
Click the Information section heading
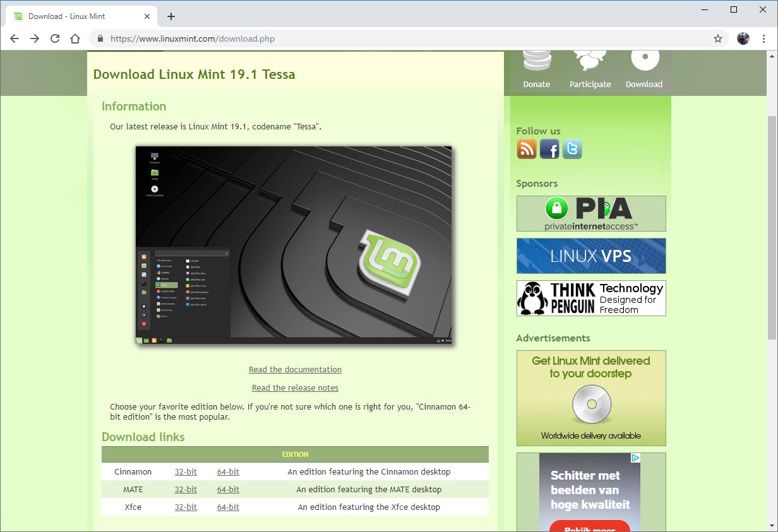[x=134, y=107]
